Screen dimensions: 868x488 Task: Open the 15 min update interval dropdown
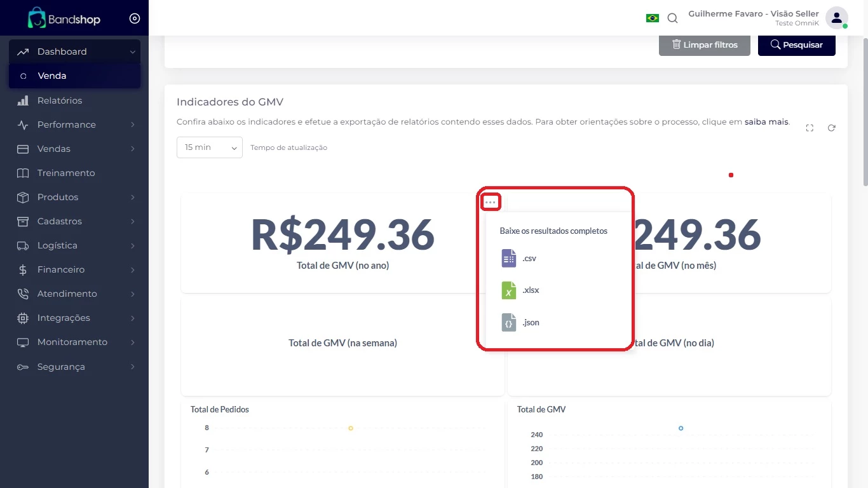tap(209, 147)
